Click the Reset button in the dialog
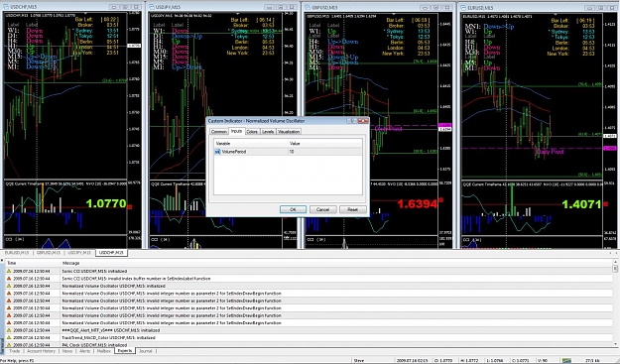 click(353, 209)
